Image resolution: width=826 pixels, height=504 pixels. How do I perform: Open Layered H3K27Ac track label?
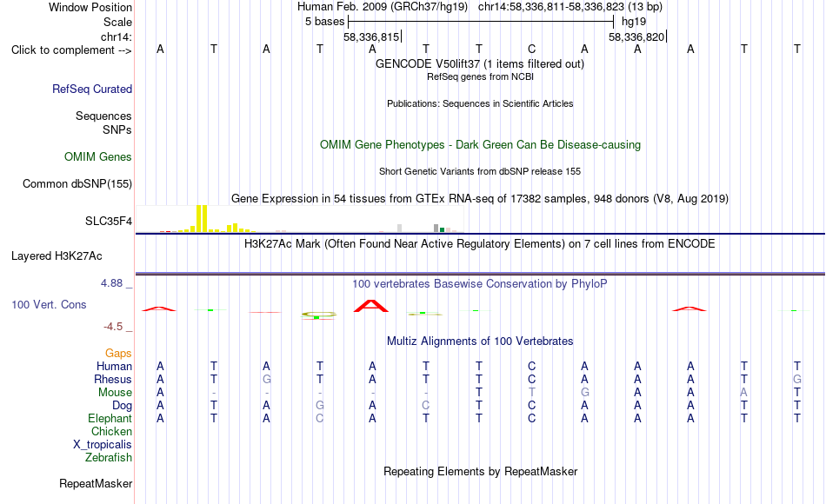[57, 256]
